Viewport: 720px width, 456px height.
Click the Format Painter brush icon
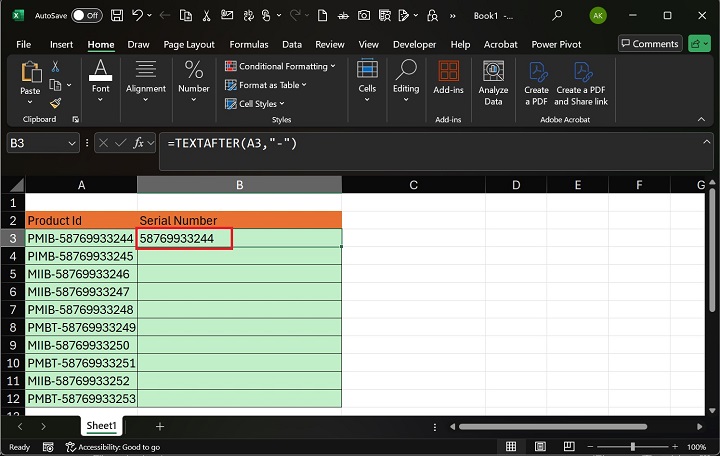pos(56,102)
